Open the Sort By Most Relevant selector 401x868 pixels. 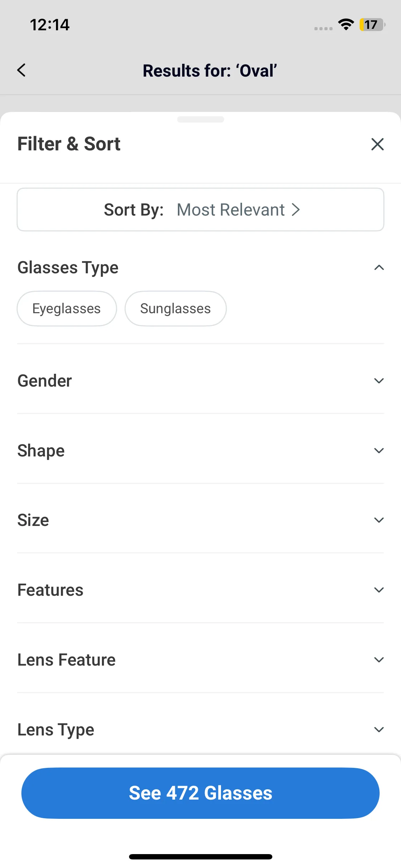tap(201, 210)
